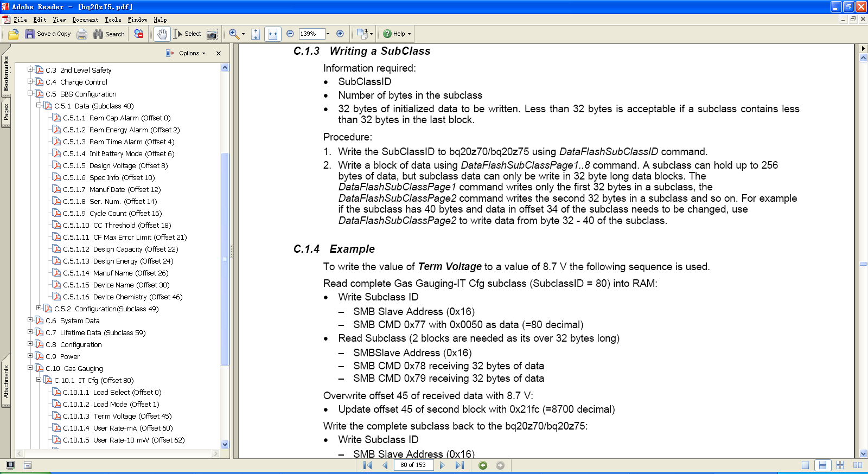This screenshot has height=474, width=868.
Task: Open the Bookmarks side tab
Action: [6, 74]
